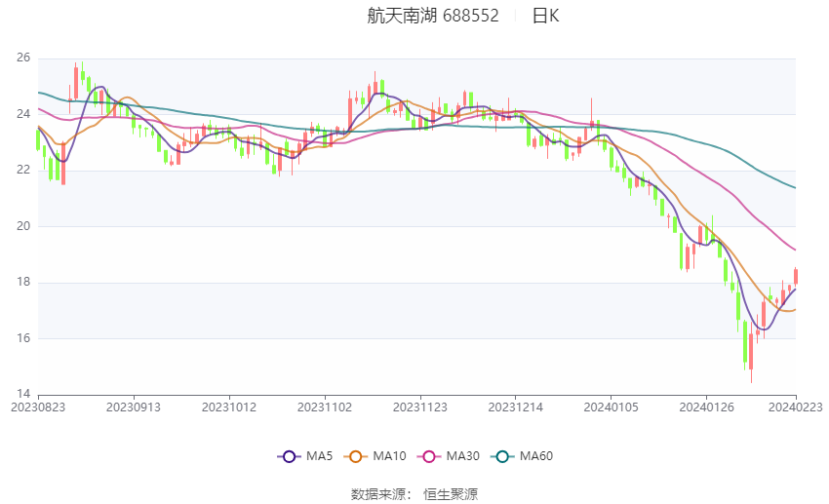Toggle the MA60 legend marker
Screen dimensions: 829x504
click(x=502, y=456)
